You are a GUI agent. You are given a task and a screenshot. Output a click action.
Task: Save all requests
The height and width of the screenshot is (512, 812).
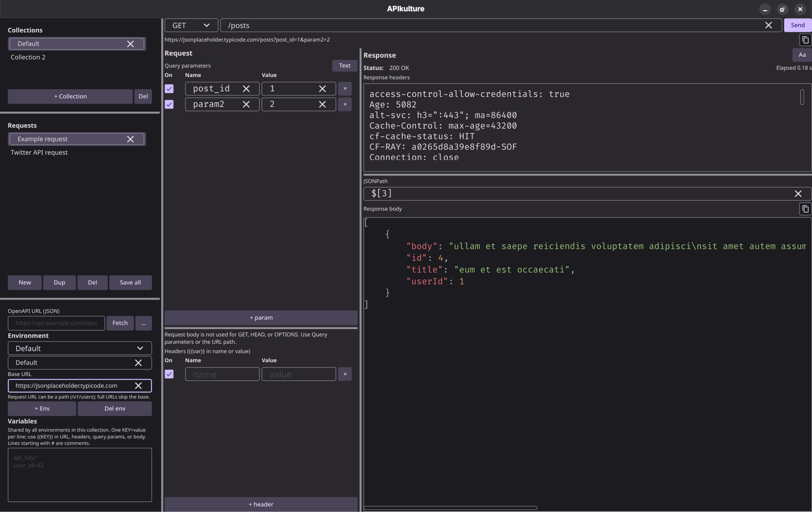130,283
